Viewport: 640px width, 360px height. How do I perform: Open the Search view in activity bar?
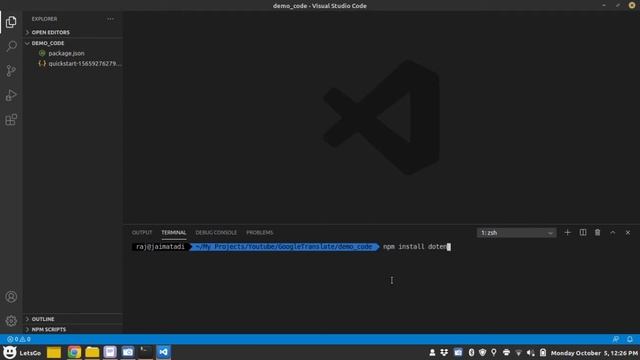pyautogui.click(x=11, y=46)
